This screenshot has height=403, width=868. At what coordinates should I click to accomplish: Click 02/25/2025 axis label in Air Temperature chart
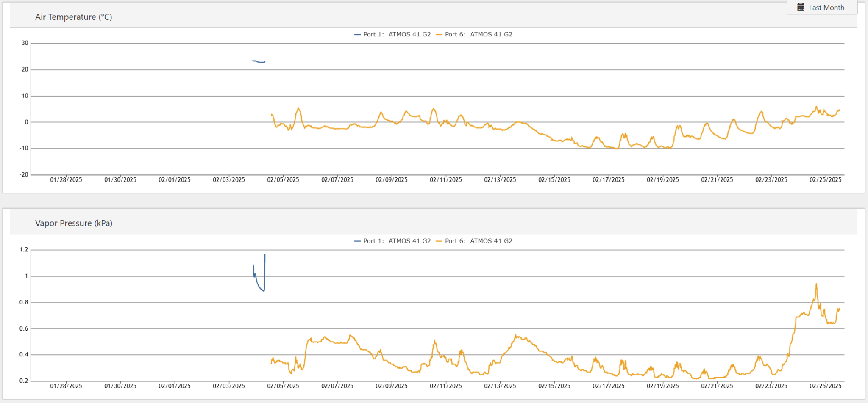(x=825, y=180)
